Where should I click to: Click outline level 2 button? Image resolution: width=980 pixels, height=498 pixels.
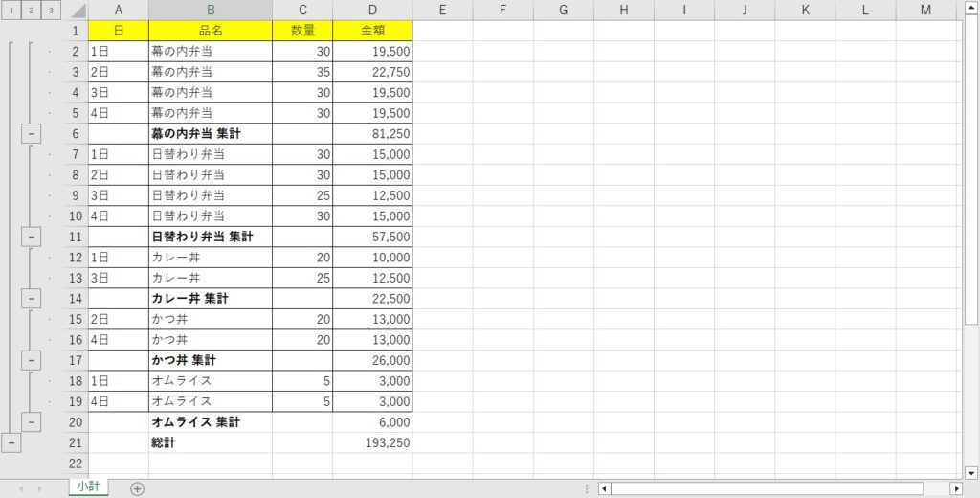tap(31, 11)
